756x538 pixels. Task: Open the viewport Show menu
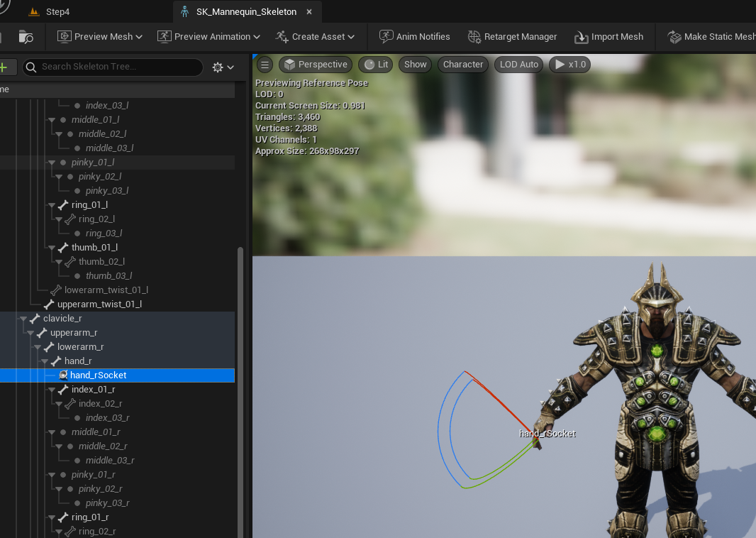pyautogui.click(x=415, y=64)
